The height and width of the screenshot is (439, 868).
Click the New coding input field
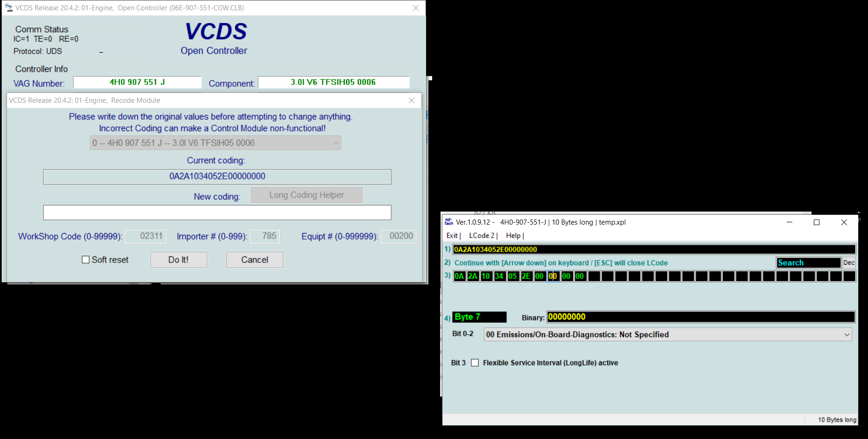coord(217,212)
